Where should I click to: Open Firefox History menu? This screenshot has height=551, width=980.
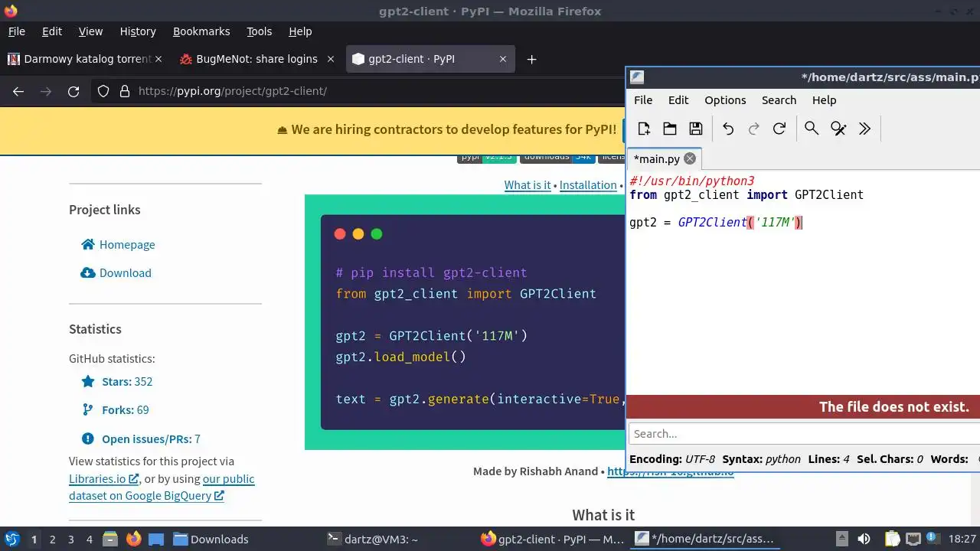tap(138, 31)
